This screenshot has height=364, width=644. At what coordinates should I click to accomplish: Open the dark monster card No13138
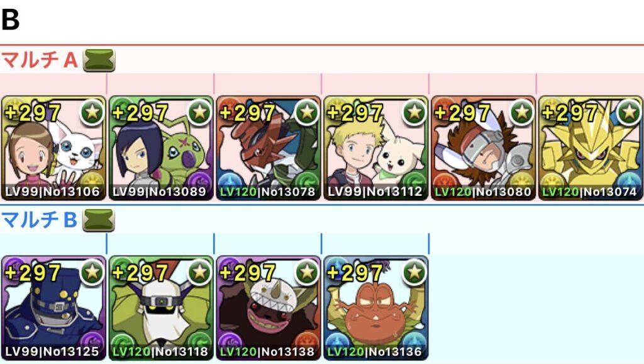268,308
